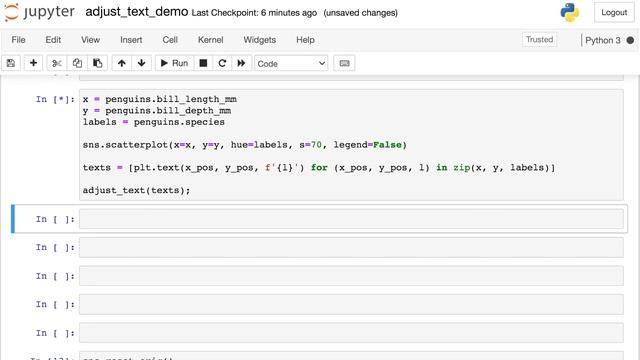Move selected cell up

click(122, 63)
